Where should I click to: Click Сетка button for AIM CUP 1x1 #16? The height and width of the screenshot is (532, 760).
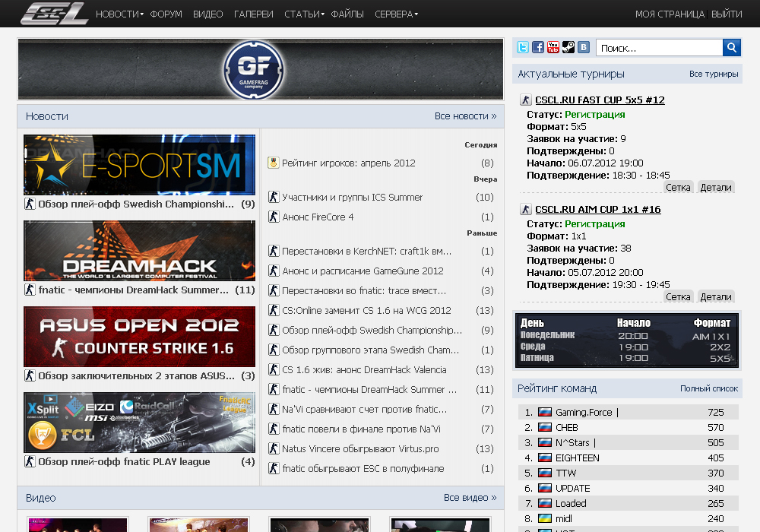[x=678, y=297]
